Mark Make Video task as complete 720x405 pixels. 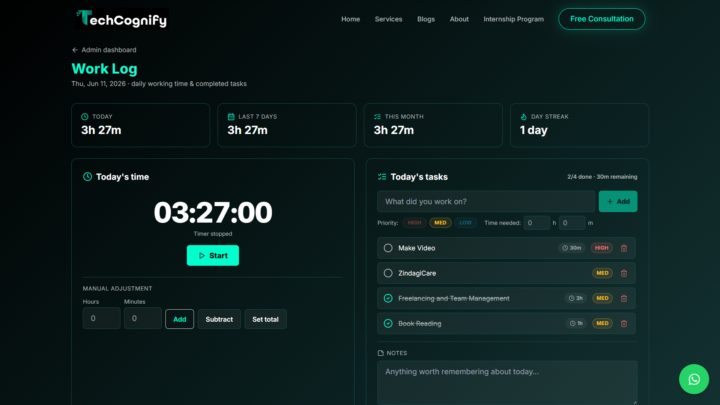pyautogui.click(x=388, y=248)
